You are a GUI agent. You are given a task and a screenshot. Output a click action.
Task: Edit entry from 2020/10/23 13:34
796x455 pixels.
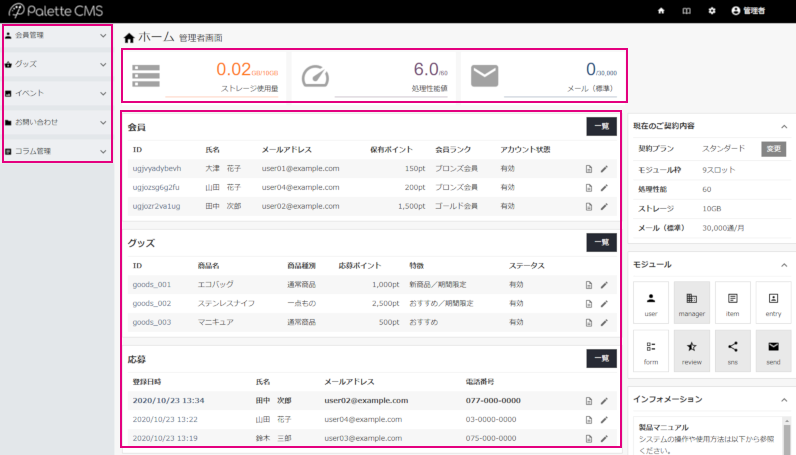pos(604,401)
